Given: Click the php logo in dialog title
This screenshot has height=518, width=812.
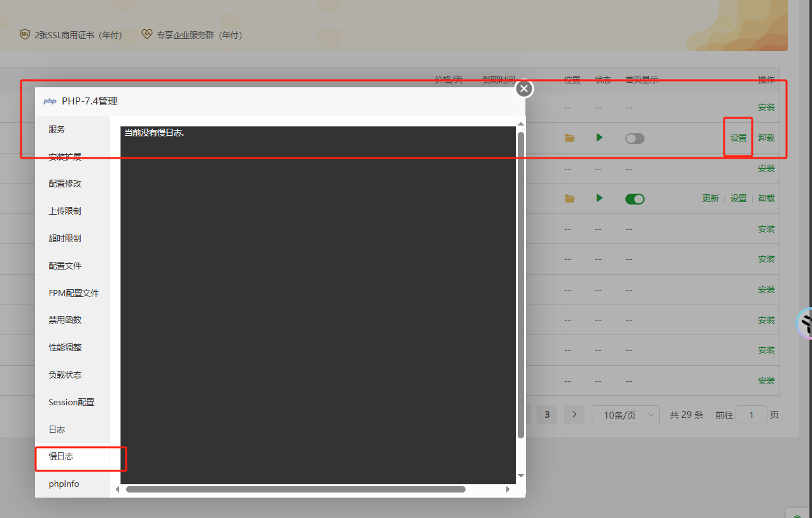Looking at the screenshot, I should tap(50, 101).
